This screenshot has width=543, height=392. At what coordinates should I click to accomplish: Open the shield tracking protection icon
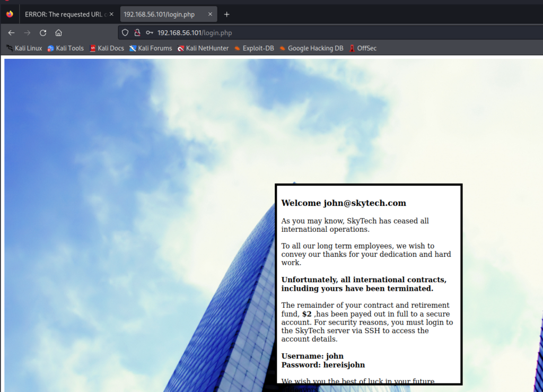point(125,33)
